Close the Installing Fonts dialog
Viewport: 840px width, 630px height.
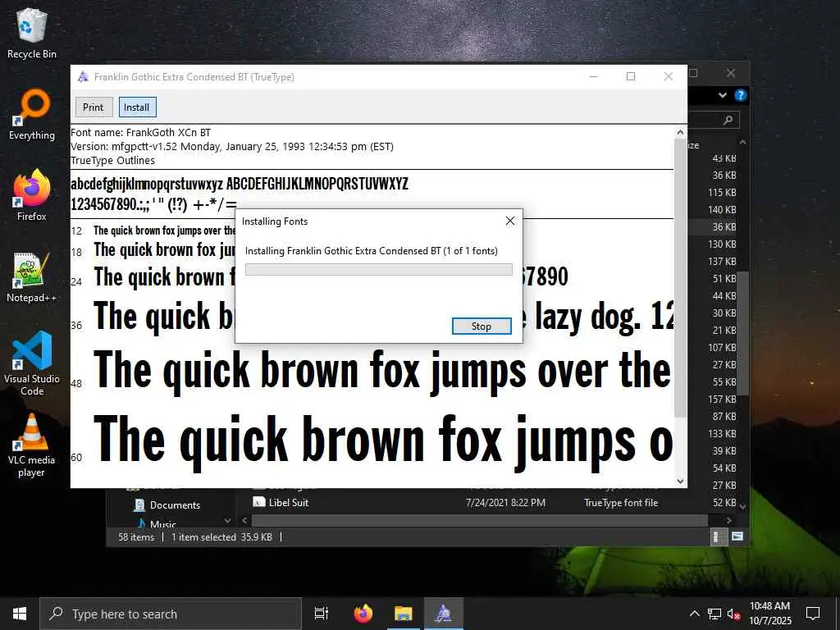510,221
